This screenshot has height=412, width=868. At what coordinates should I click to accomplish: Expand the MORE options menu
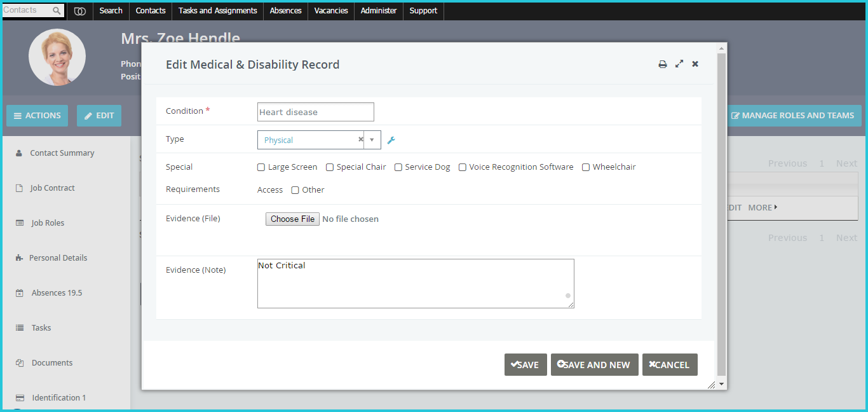(763, 207)
